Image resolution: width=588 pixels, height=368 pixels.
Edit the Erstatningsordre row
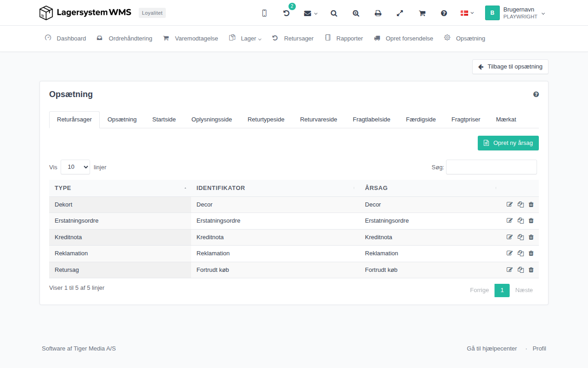(509, 221)
